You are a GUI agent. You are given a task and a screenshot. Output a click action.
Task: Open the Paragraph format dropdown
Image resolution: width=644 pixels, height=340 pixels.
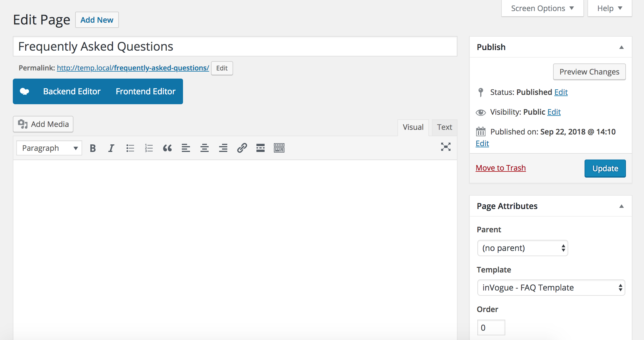[49, 148]
